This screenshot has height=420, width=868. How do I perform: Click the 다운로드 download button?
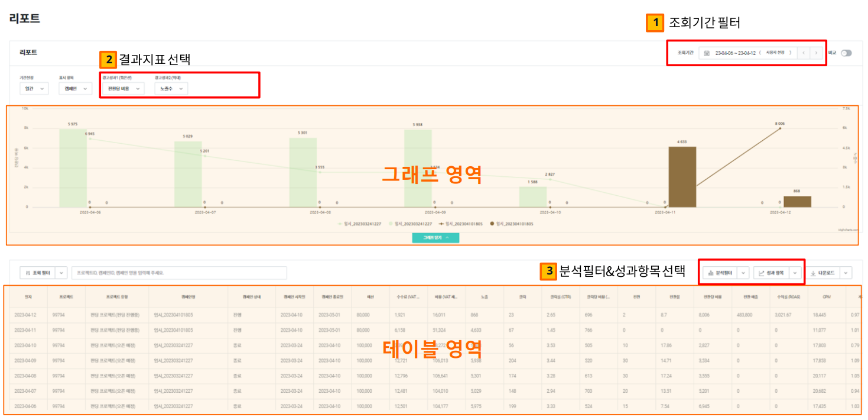coord(823,273)
